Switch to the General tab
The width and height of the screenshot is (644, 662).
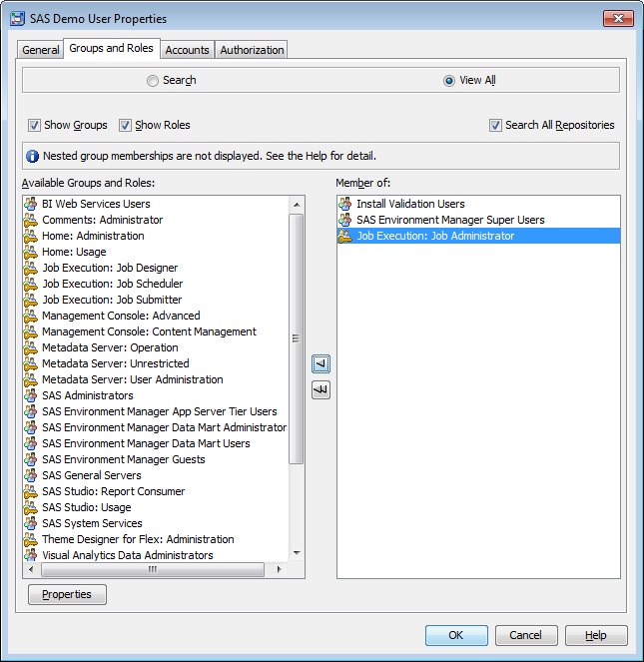(41, 50)
